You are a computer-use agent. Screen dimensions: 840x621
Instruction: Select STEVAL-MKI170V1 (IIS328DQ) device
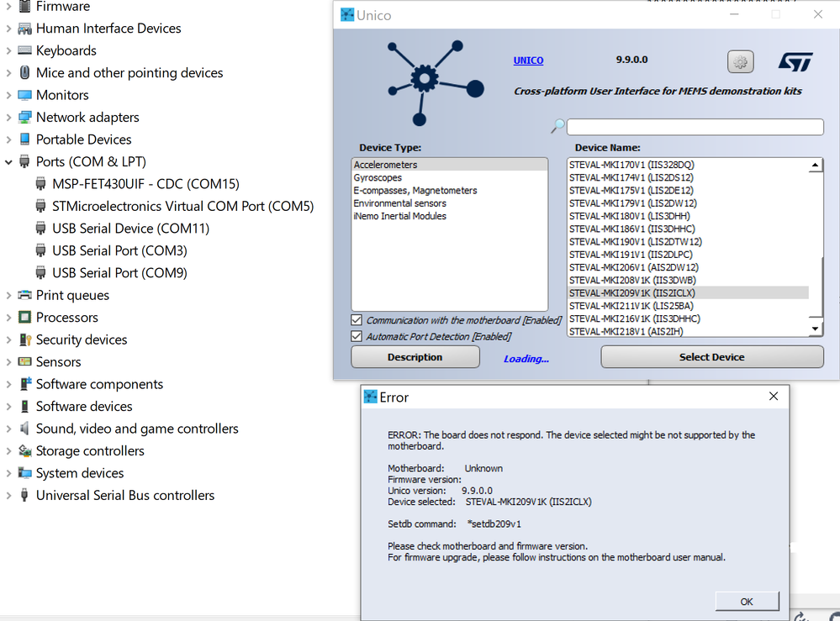coord(688,165)
